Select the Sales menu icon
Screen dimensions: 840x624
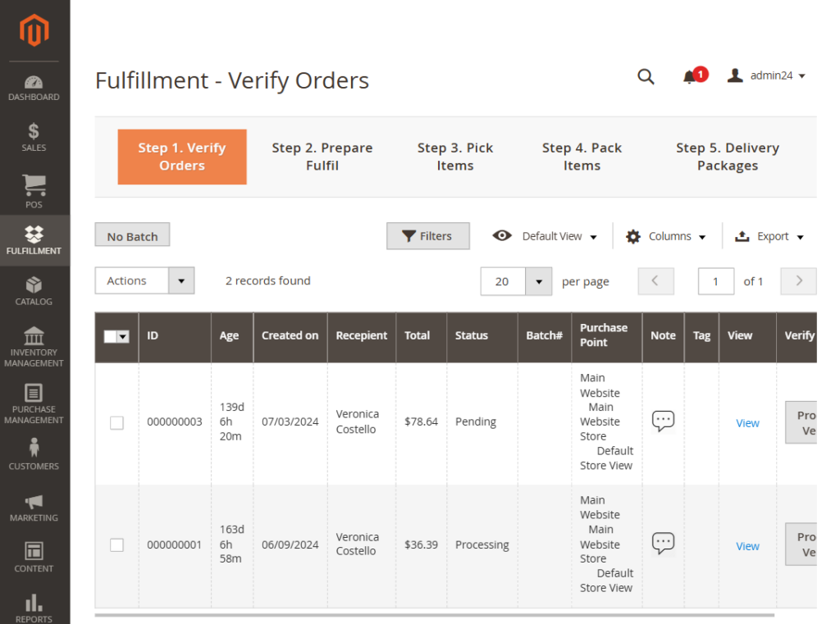34,135
